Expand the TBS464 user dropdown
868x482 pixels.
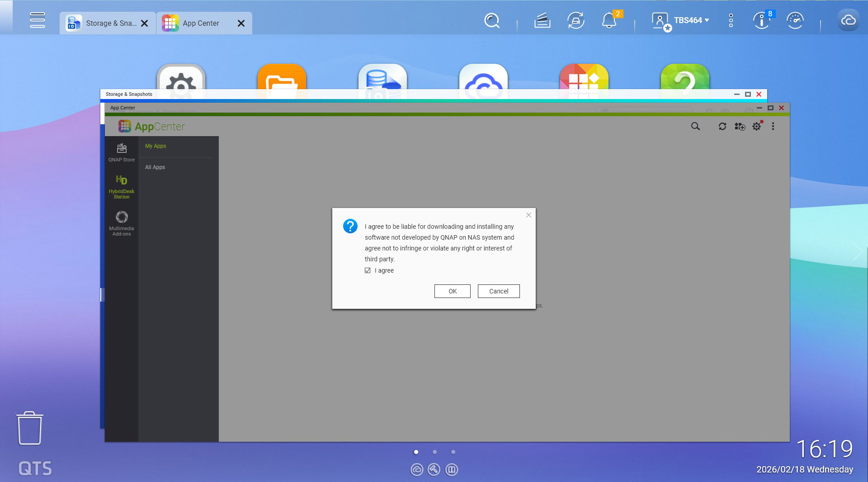(x=691, y=20)
